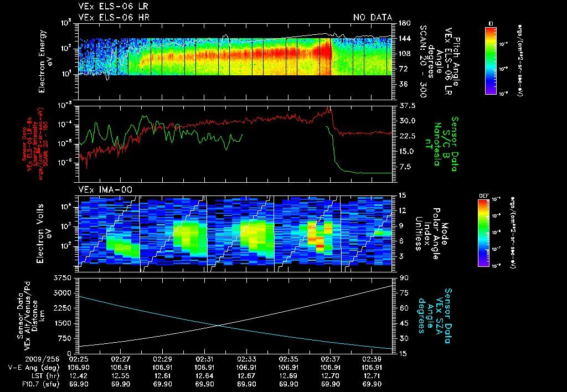Screen dimensions: 567x392
Task: Select the "VEx ELS-06 LR" title text
Action: click(x=113, y=7)
